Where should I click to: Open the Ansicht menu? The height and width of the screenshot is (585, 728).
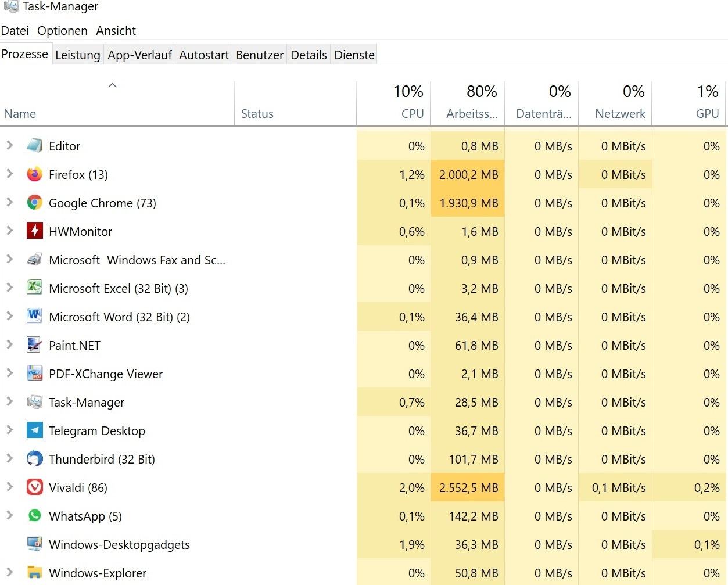click(116, 31)
